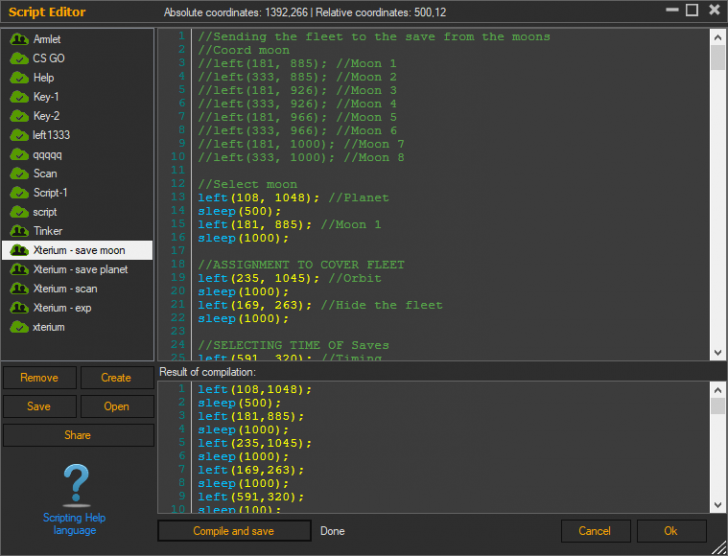The height and width of the screenshot is (556, 728).
Task: Select the Xterium - save planet script
Action: click(80, 270)
